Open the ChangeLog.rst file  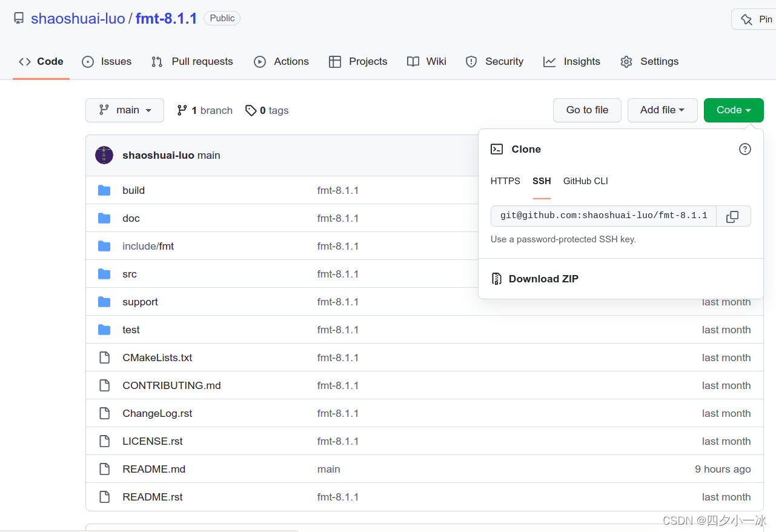point(158,413)
